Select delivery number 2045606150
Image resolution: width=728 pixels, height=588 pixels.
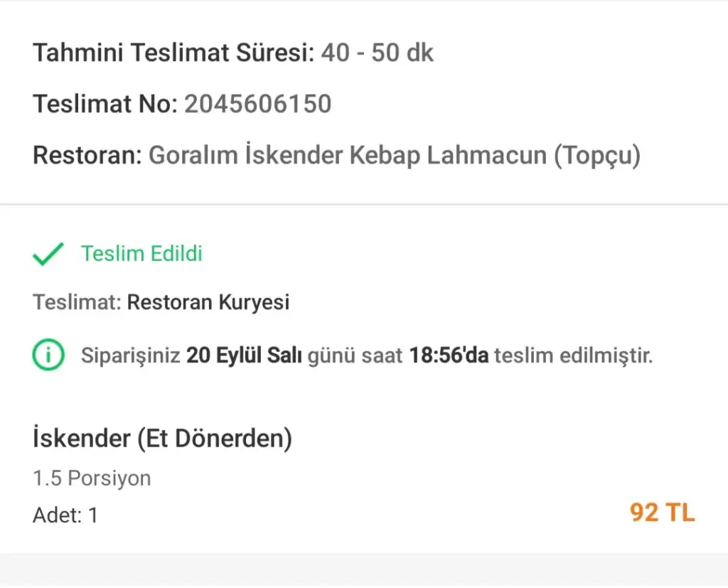(258, 105)
